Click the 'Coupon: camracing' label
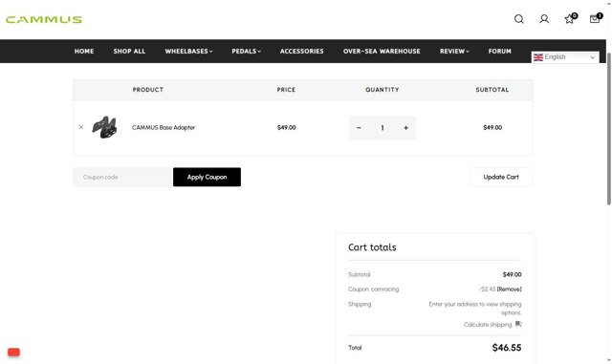 [x=374, y=289]
